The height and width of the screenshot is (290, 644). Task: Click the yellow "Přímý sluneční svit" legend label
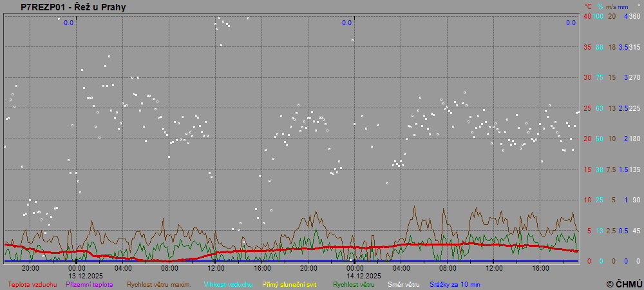click(x=289, y=284)
